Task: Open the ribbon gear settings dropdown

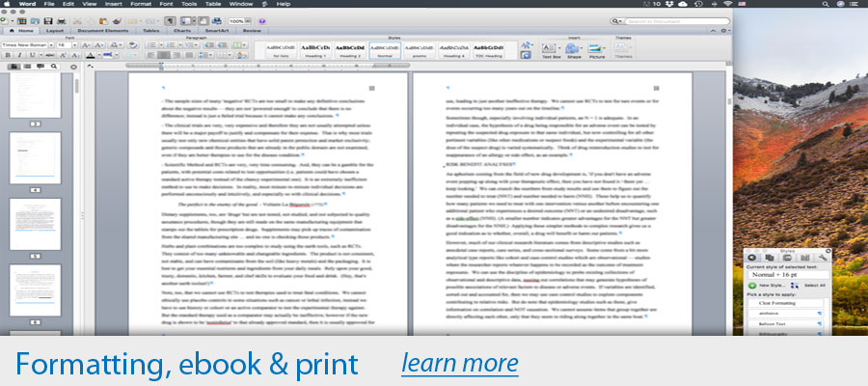Action: click(724, 31)
